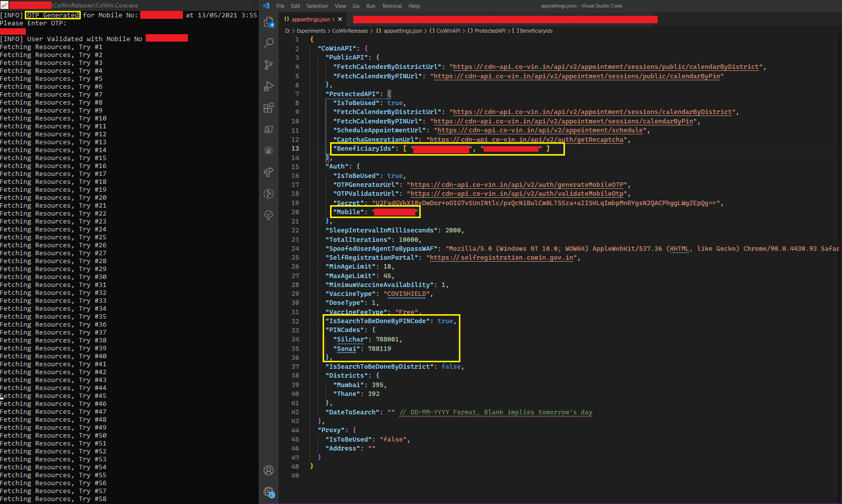Click the paw print icon in activity bar
The width and height of the screenshot is (842, 504).
coord(269,151)
